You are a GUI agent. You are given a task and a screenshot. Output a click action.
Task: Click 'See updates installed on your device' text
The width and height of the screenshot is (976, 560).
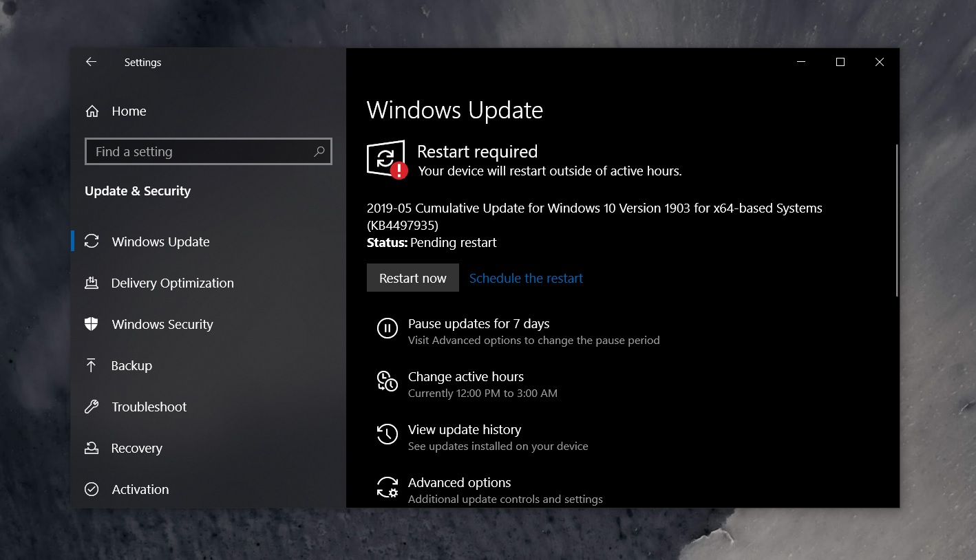point(498,446)
